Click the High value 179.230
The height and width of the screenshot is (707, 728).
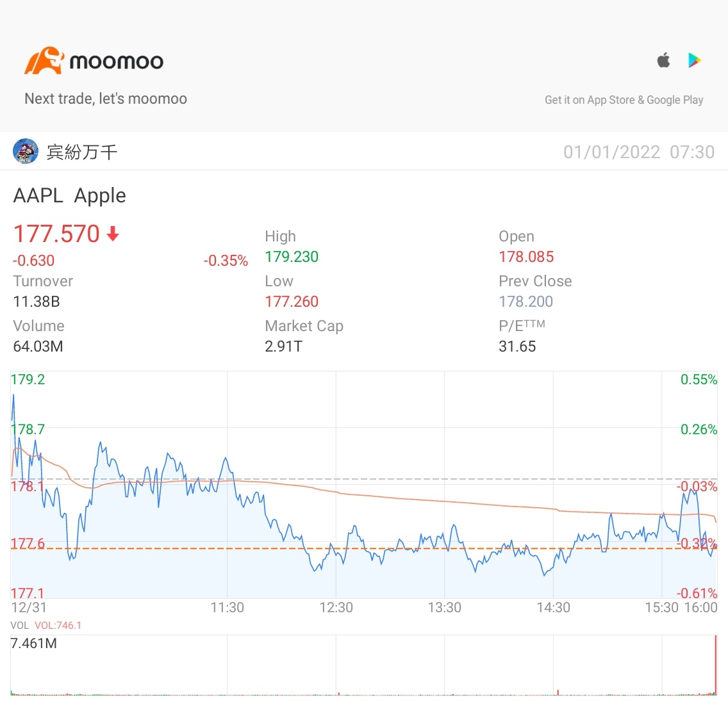292,257
